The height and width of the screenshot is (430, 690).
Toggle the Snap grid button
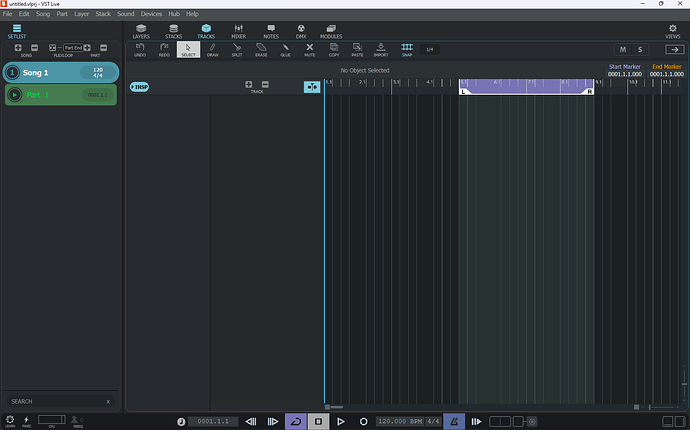tap(407, 49)
